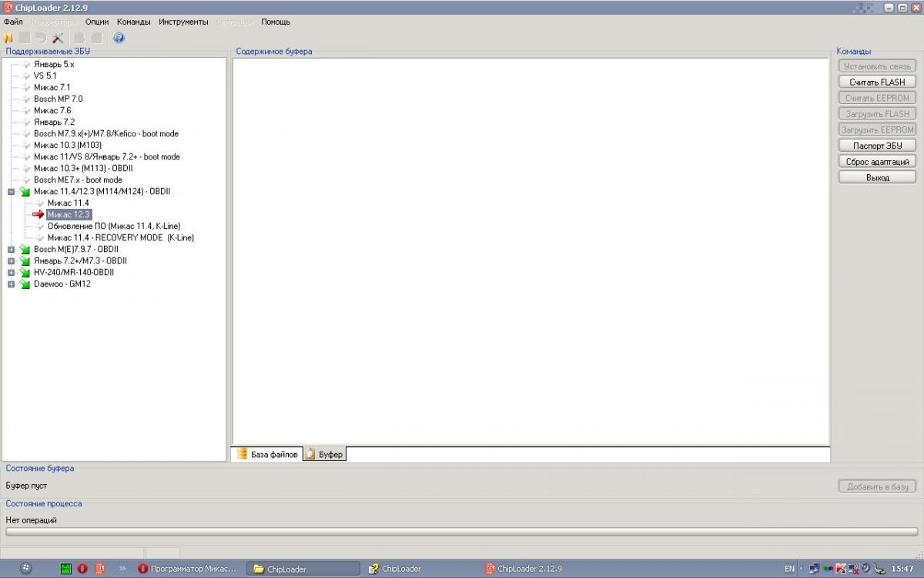Select Bosch ME7.x - boot mode item
This screenshot has height=578, width=924.
[x=78, y=180]
